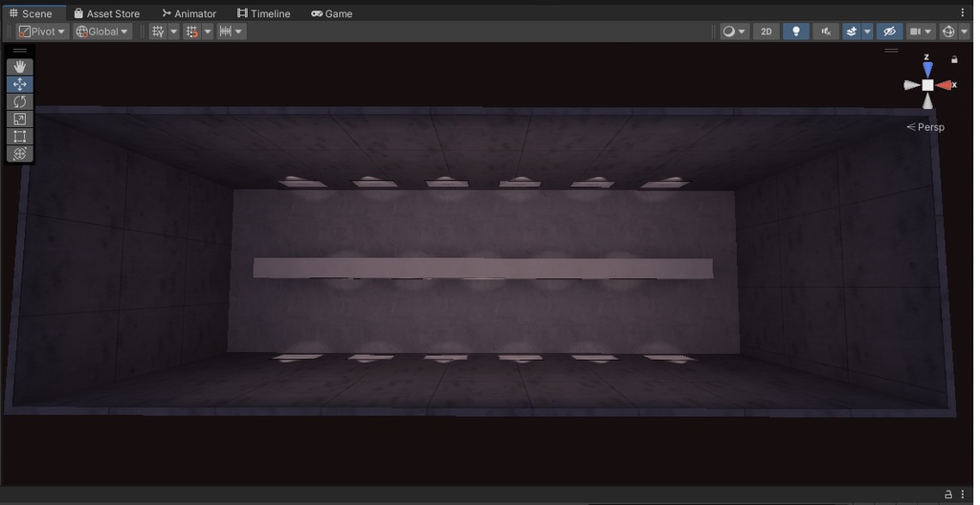Switch to the Game tab

[332, 13]
